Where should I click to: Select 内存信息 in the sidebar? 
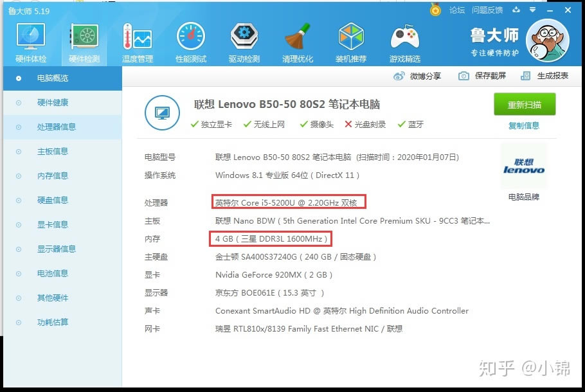click(x=62, y=175)
